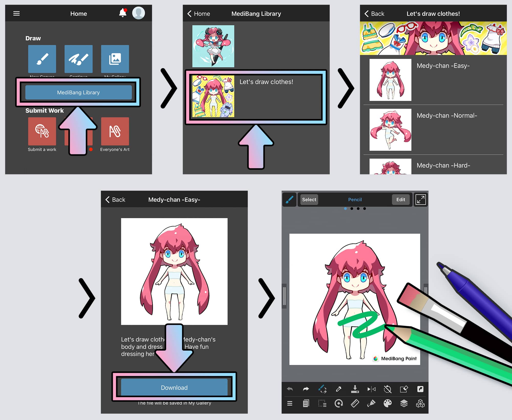The image size is (512, 420).
Task: Open the selection menu icon
Action: tap(322, 404)
